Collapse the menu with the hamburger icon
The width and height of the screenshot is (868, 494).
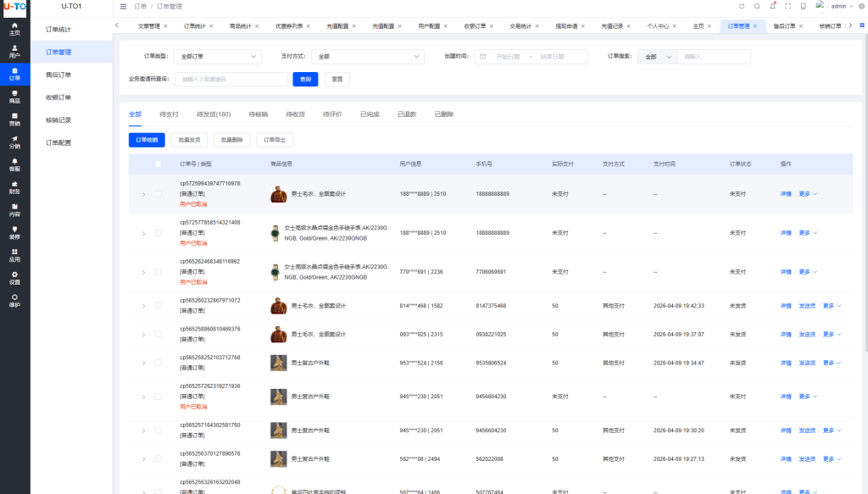coord(123,7)
